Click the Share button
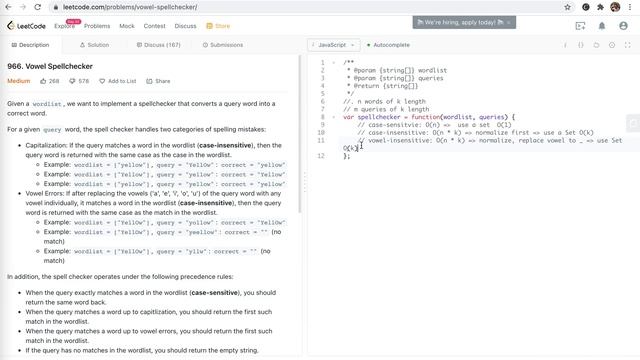This screenshot has height=360, width=640. (158, 81)
